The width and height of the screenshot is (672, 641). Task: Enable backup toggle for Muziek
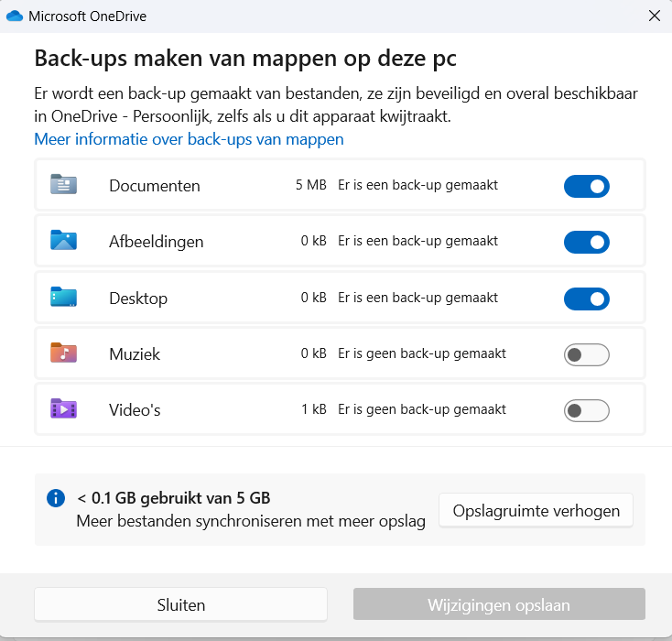click(x=586, y=354)
